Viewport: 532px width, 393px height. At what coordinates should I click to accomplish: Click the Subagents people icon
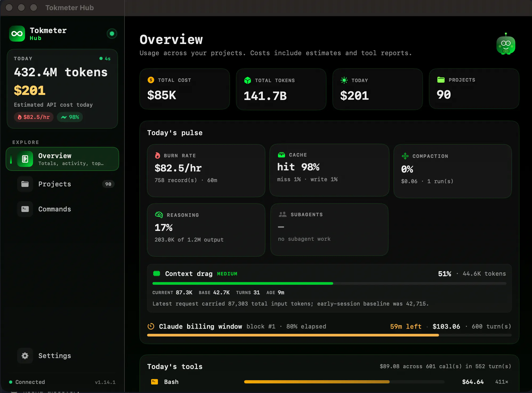click(283, 214)
